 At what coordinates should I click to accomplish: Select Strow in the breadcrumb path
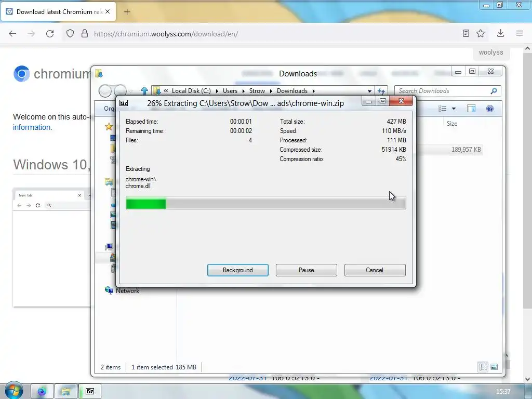[x=257, y=91]
